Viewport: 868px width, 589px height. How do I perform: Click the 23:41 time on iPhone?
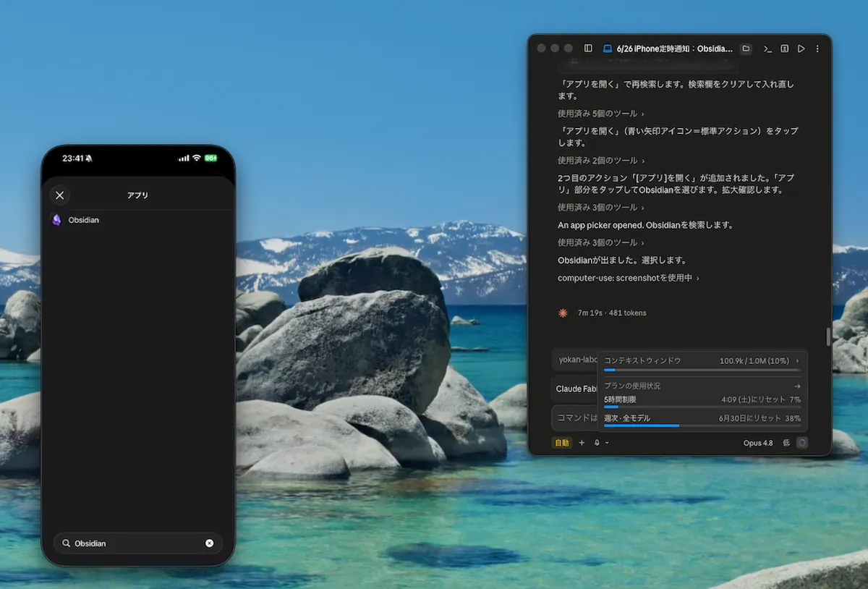[x=73, y=158]
